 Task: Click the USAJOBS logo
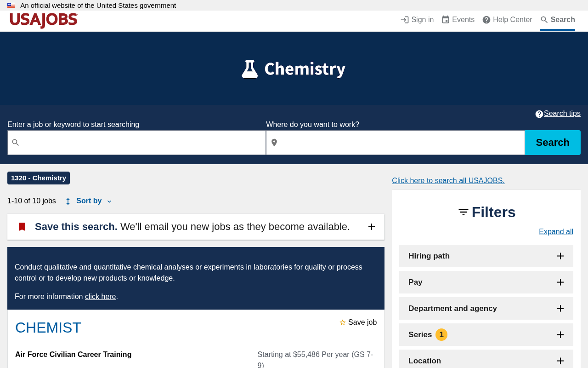pos(44,20)
